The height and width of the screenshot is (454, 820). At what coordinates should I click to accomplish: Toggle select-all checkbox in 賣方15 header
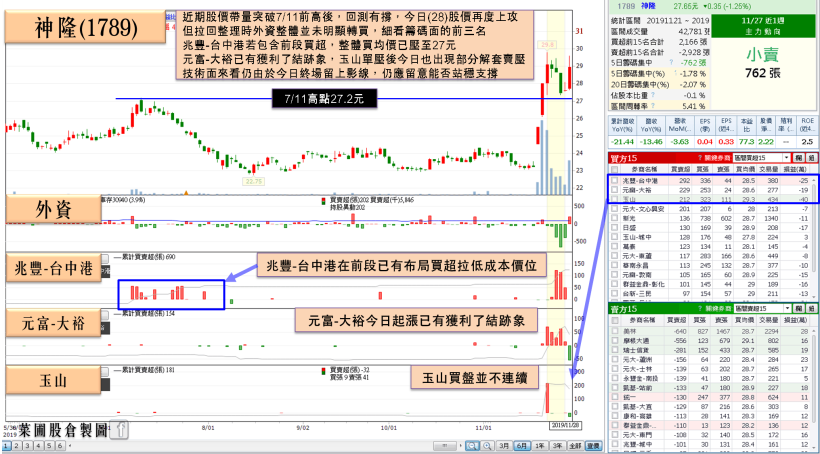614,321
